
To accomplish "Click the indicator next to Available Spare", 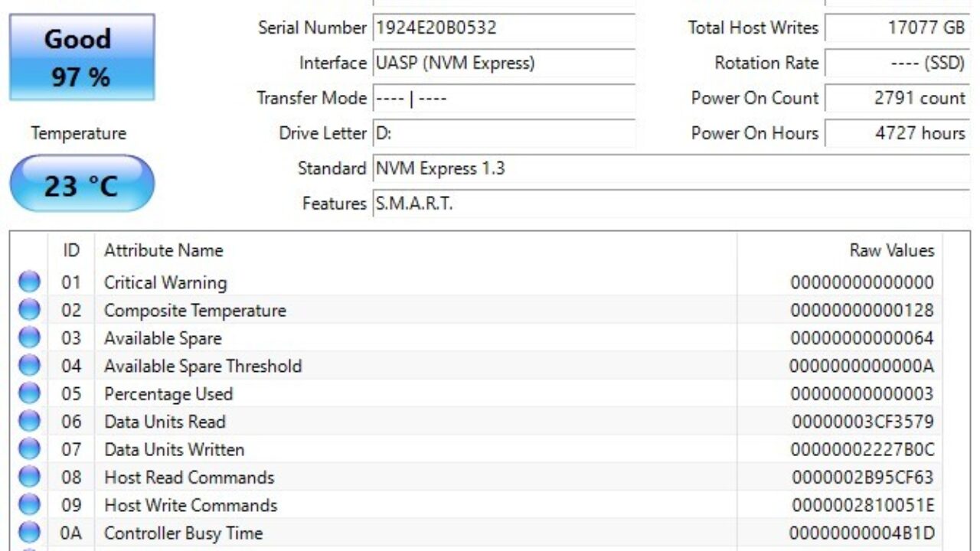I will point(29,338).
